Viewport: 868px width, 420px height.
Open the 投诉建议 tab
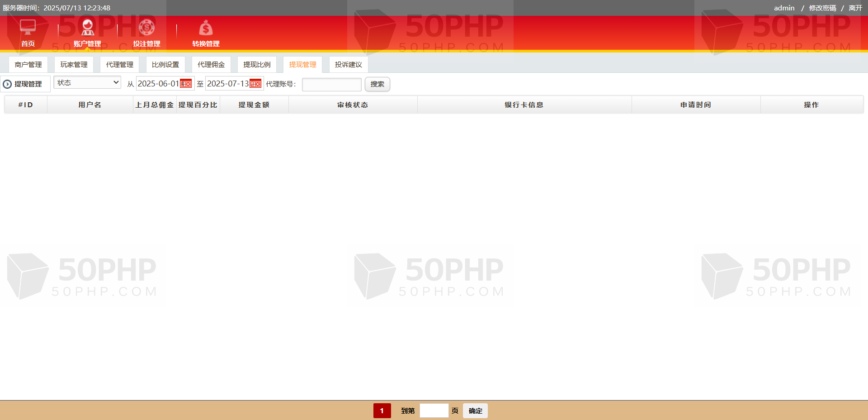[348, 65]
